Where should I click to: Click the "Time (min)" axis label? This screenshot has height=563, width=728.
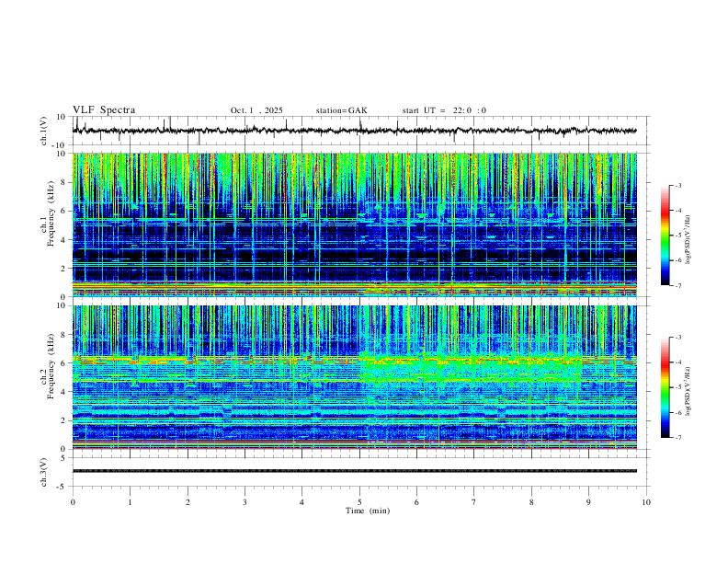(x=368, y=511)
